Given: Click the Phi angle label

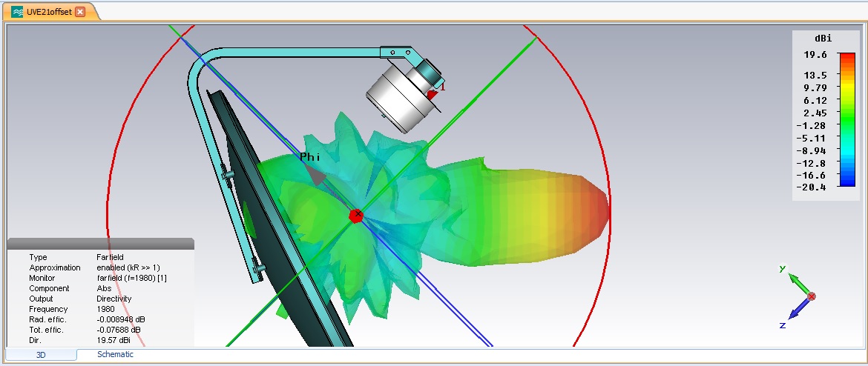Looking at the screenshot, I should (x=310, y=157).
